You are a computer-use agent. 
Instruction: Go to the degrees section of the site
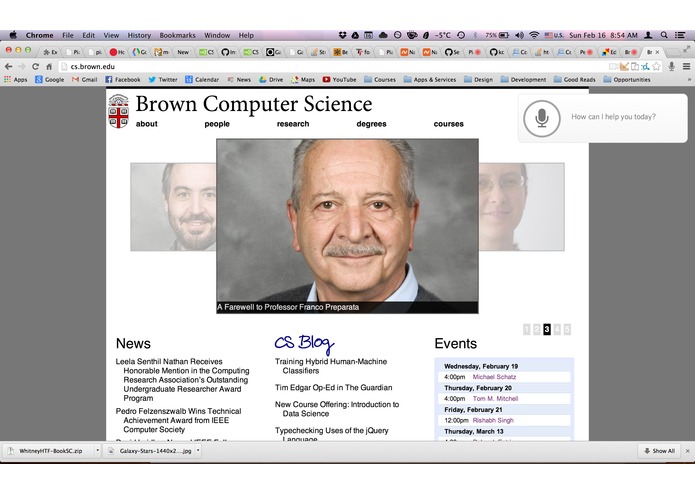point(371,124)
